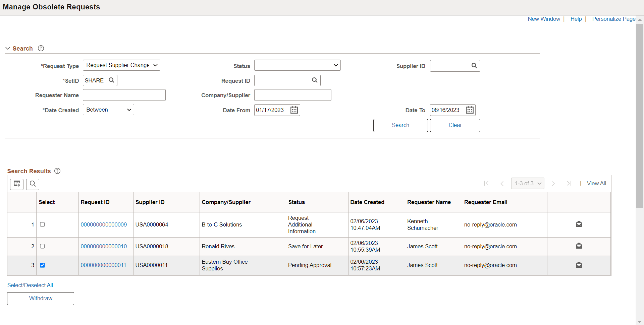Click View All in Search Results
644x325 pixels.
coord(596,183)
